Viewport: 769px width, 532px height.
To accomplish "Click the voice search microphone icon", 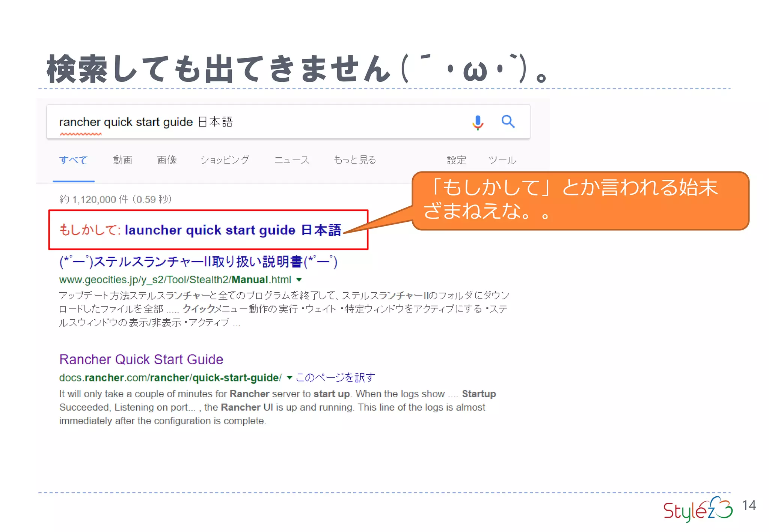I will coord(477,122).
